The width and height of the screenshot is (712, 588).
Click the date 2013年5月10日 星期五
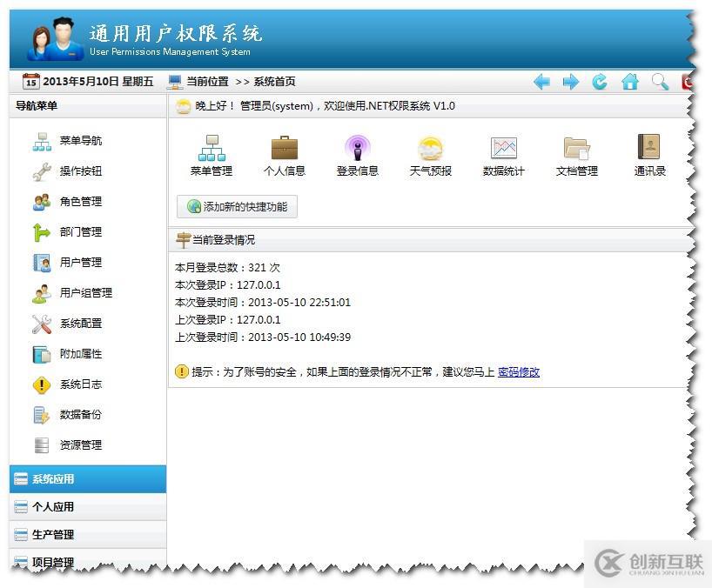point(98,82)
